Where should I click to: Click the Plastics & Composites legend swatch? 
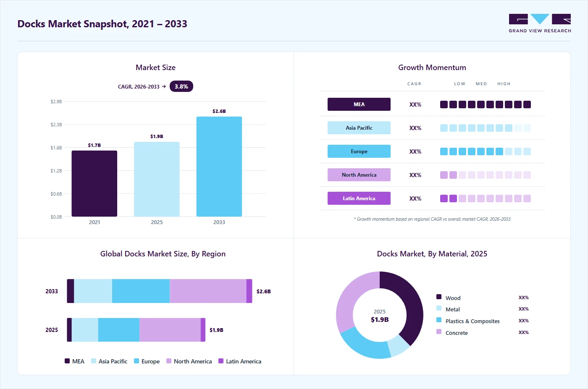tap(439, 320)
